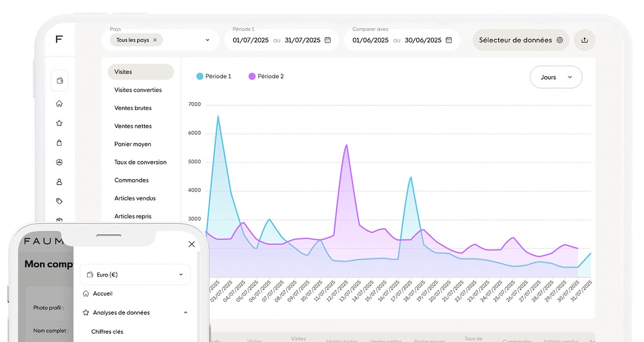Click the 7000 y-axis label

coord(195,104)
